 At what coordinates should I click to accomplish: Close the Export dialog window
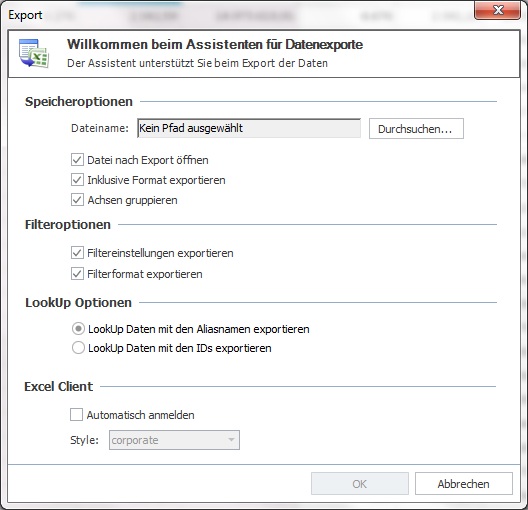[x=497, y=10]
